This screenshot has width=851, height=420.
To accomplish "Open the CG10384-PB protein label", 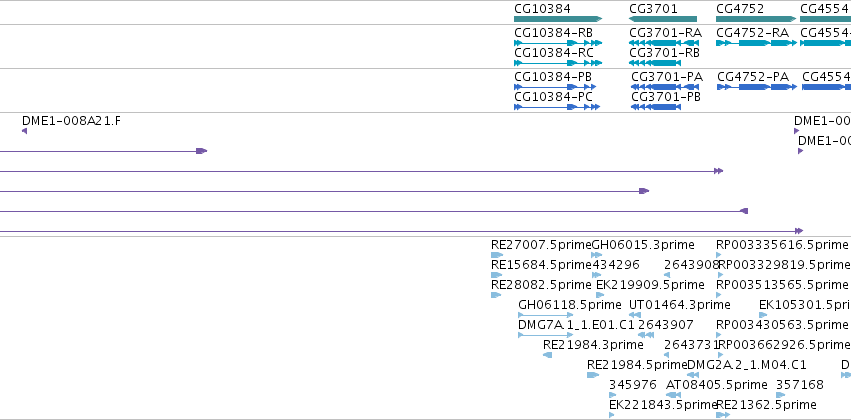I will [552, 77].
